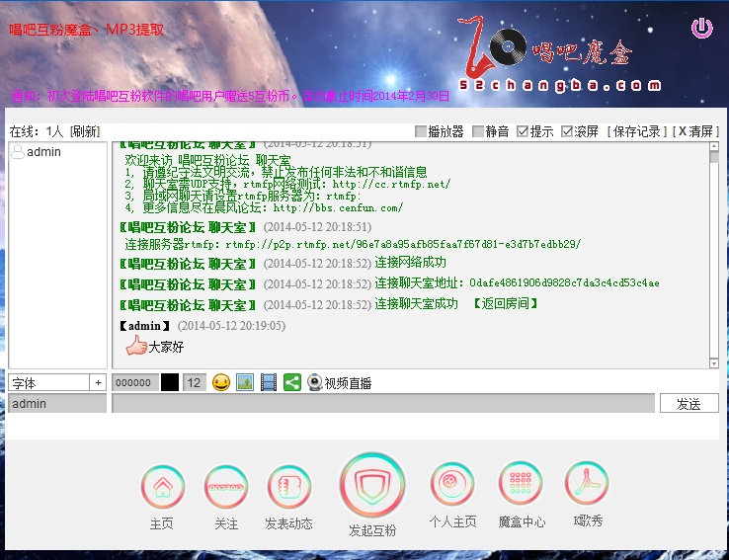Open 魔盒中心 from bottom bar
Viewport: 729px width, 560px height.
(x=521, y=485)
